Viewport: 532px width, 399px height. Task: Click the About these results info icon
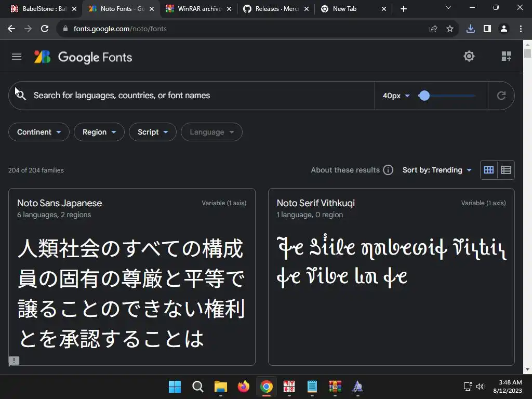coord(388,170)
